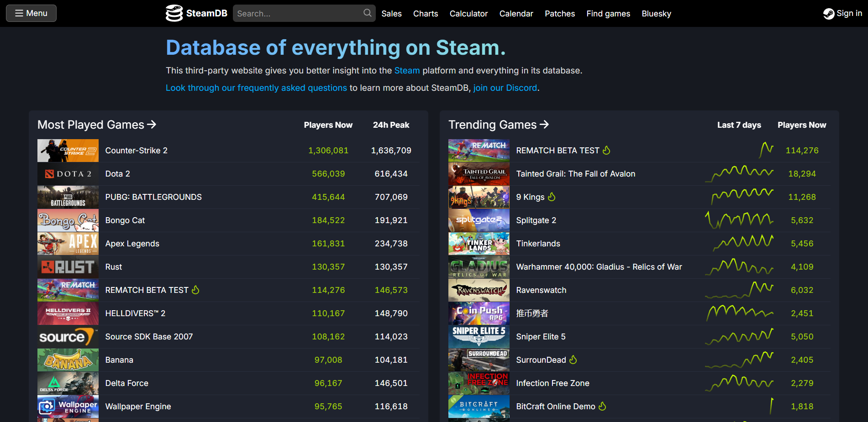Click the Steam icon Sign in button
This screenshot has width=868, height=422.
[x=842, y=14]
